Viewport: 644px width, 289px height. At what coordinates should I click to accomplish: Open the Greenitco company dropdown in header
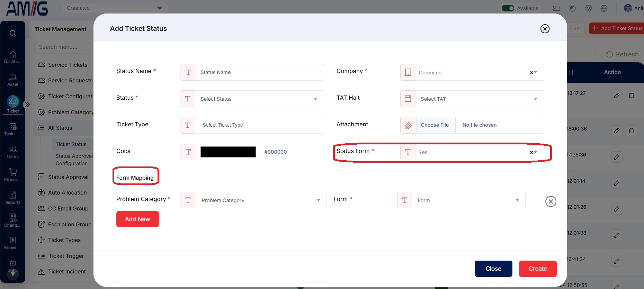point(115,8)
